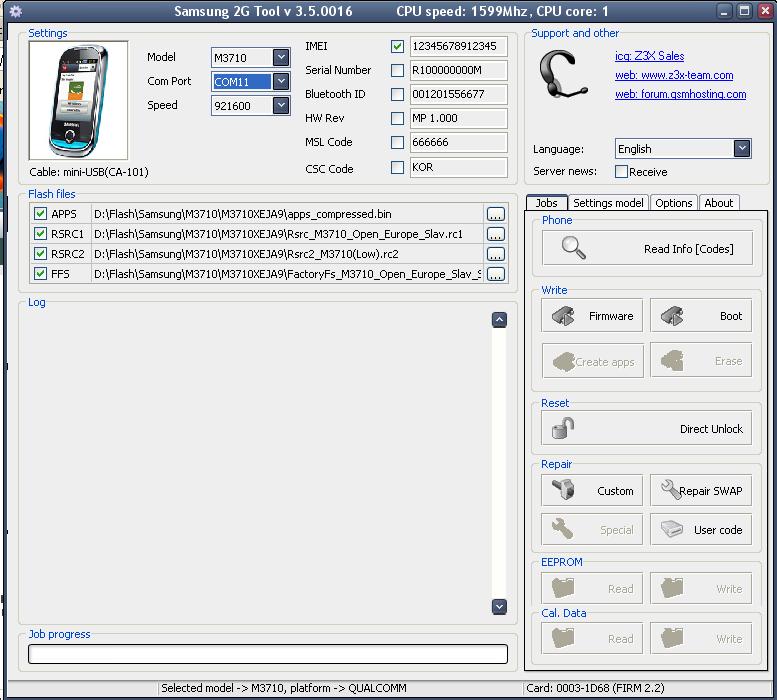Switch to the Settings model tab
The height and width of the screenshot is (700, 777).
click(608, 203)
